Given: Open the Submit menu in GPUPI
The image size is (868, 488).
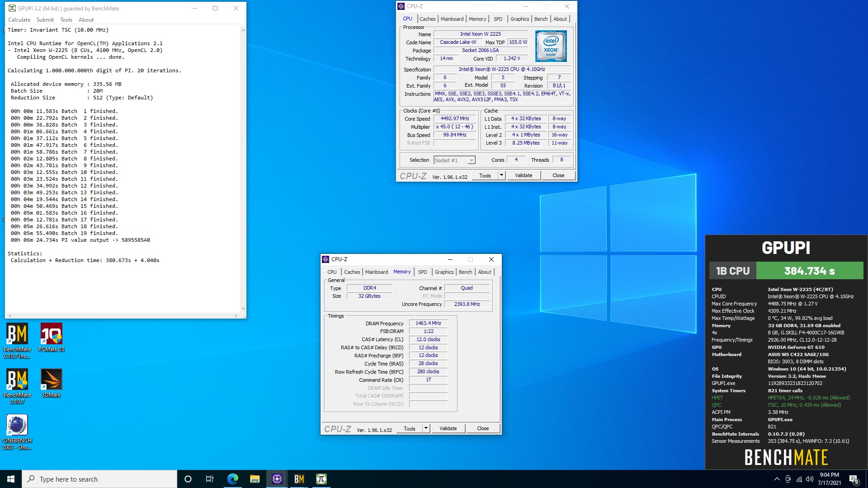Looking at the screenshot, I should pos(45,20).
